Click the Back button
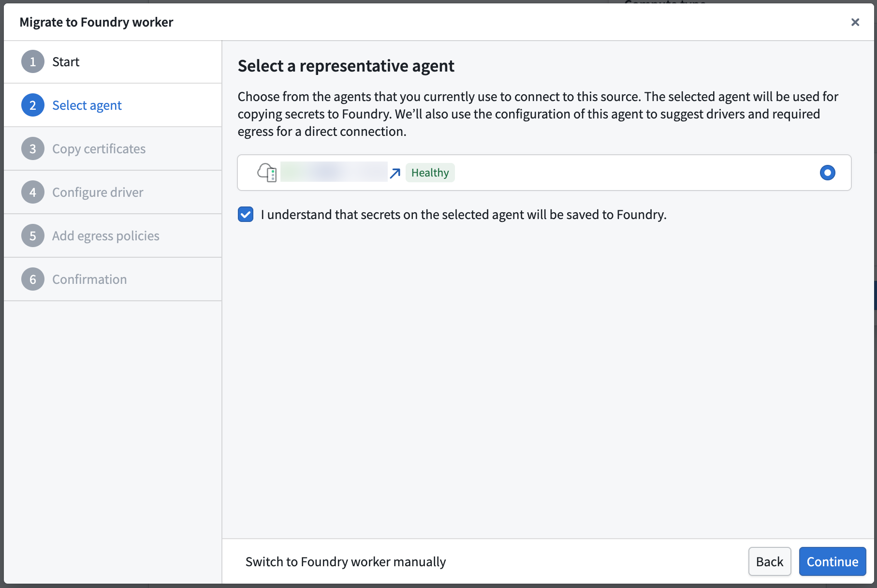 click(x=770, y=561)
